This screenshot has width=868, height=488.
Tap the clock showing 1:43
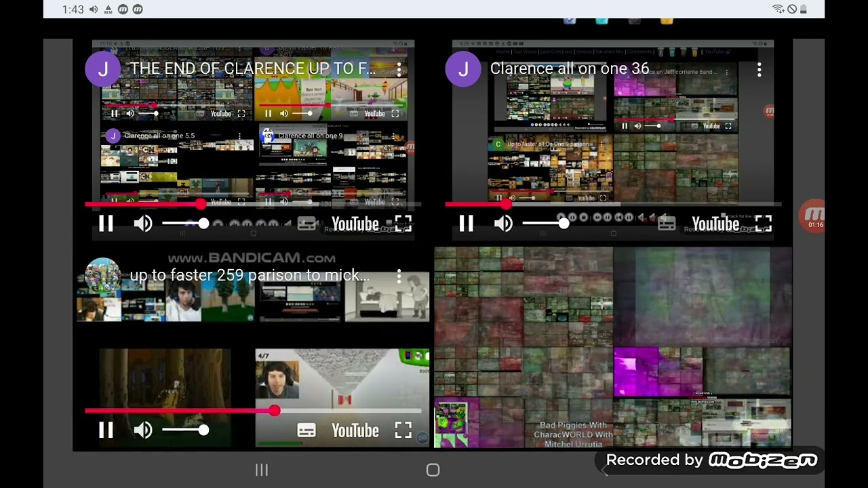[73, 9]
